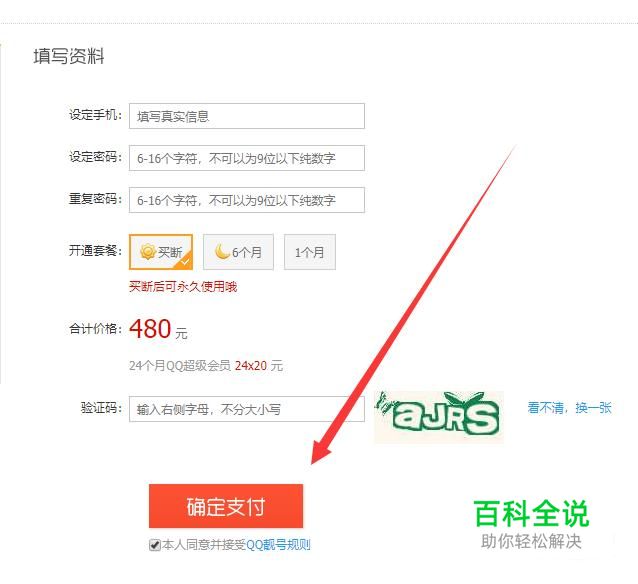Focus the 设定密码 input field
This screenshot has height=584, width=638.
pyautogui.click(x=247, y=158)
